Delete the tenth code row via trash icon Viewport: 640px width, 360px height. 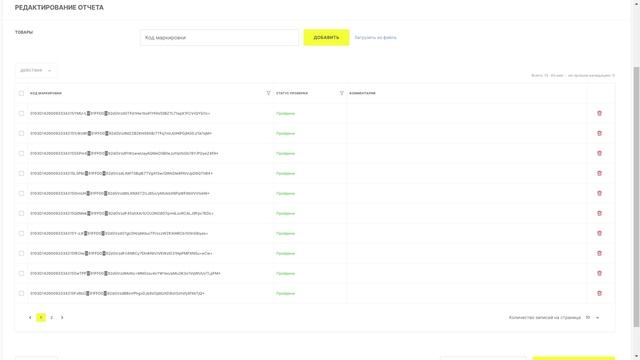click(x=599, y=293)
